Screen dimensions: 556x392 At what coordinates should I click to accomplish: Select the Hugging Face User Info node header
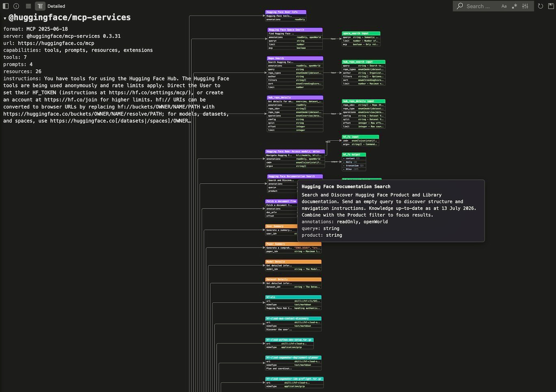tap(286, 12)
